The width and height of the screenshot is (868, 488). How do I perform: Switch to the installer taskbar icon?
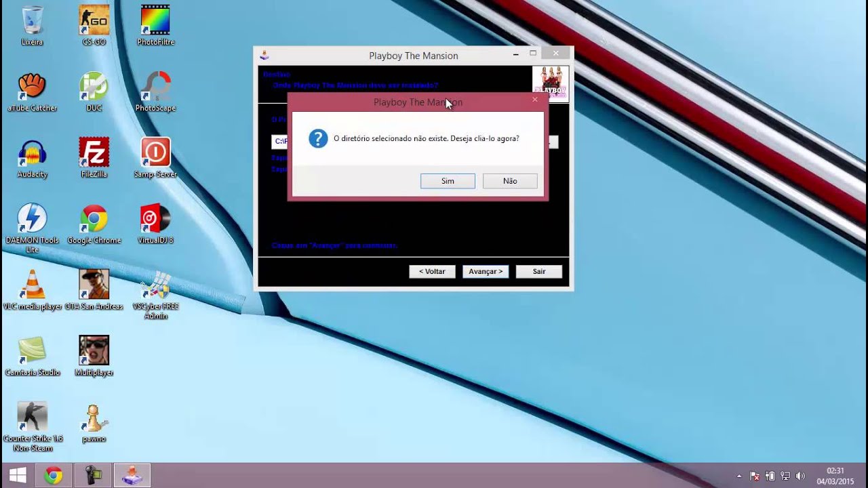coord(132,475)
